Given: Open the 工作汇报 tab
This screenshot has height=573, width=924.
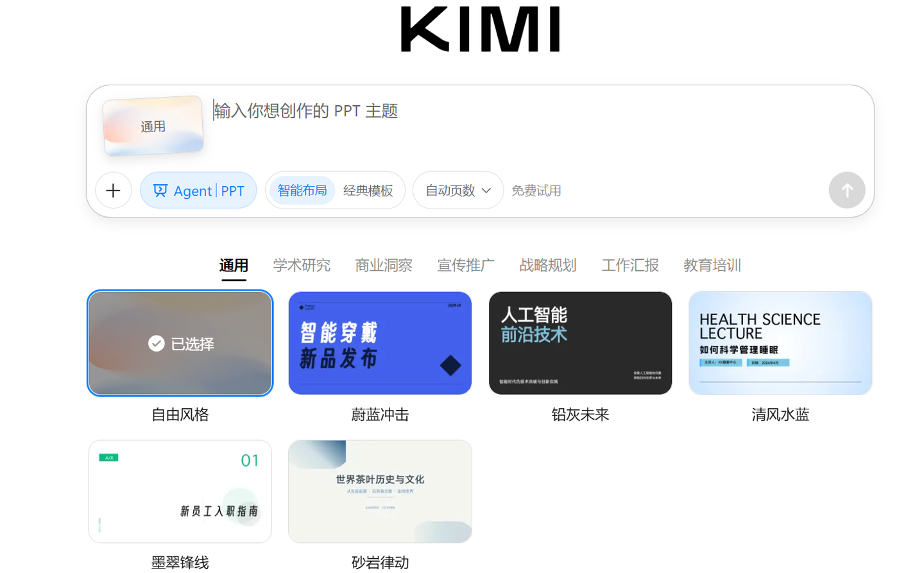Looking at the screenshot, I should [x=630, y=266].
